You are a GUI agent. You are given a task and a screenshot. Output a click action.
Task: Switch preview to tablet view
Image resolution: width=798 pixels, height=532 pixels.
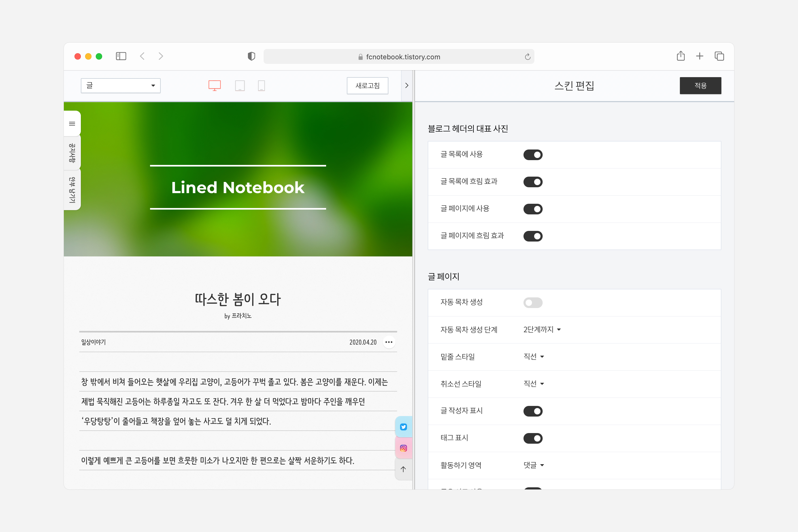pos(240,86)
